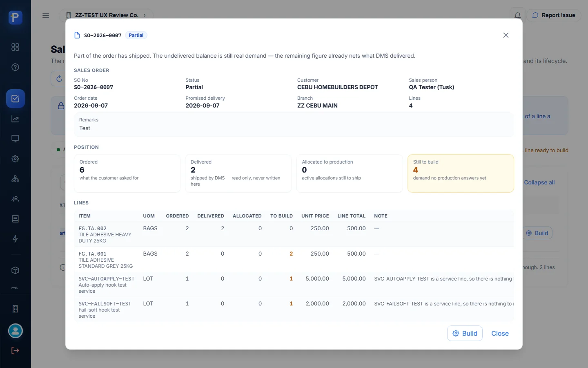
Task: Click the Close text button
Action: point(500,333)
